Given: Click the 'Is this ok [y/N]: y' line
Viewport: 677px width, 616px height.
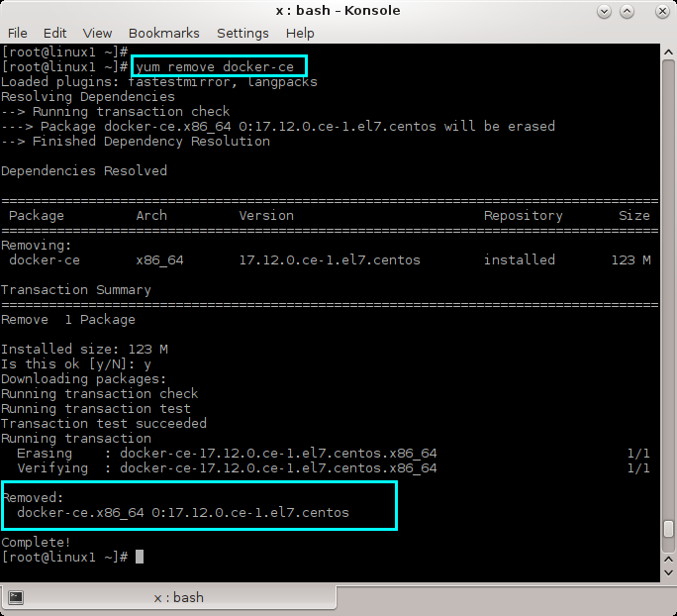Looking at the screenshot, I should point(76,364).
